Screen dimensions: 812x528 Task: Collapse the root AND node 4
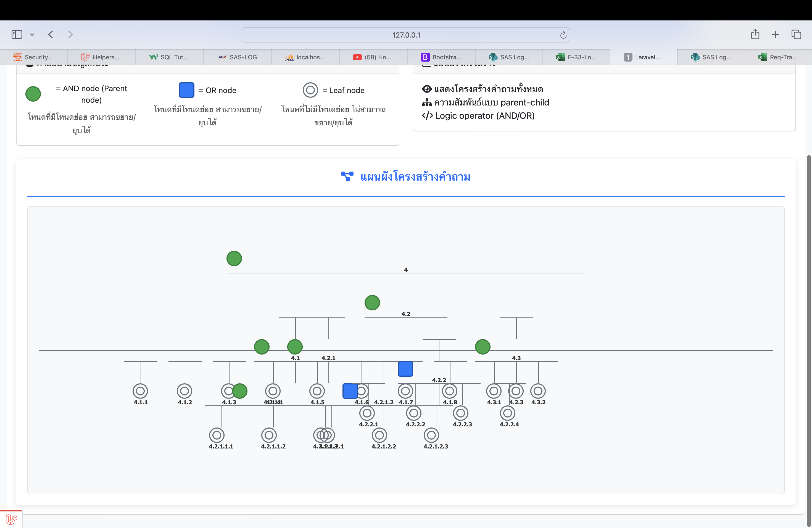pyautogui.click(x=234, y=258)
